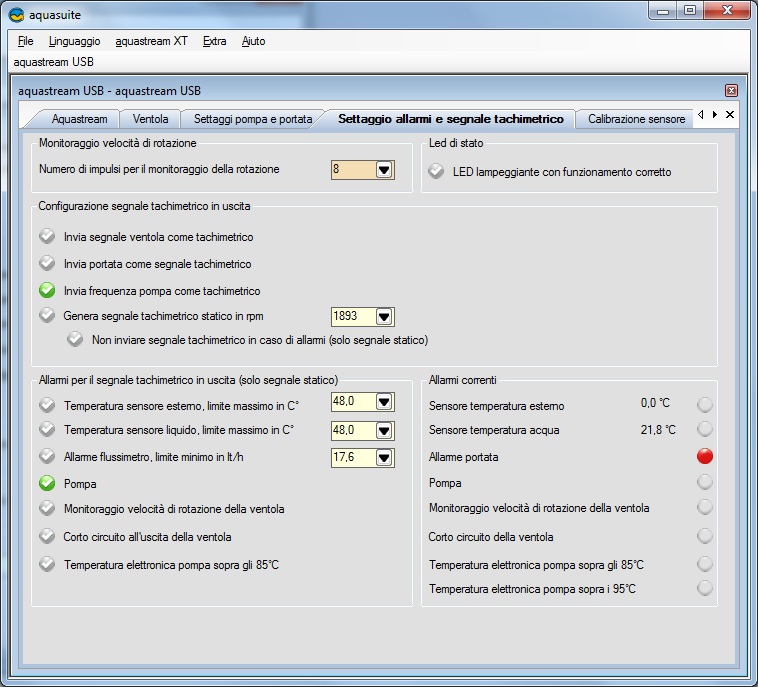Viewport: 758px width, 687px height.
Task: Open the Extra menu
Action: coord(214,41)
